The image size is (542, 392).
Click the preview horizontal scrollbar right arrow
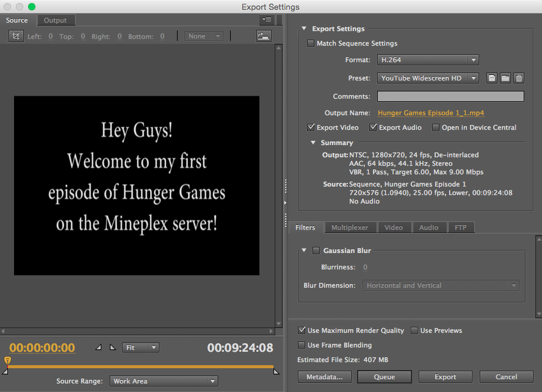coord(271,331)
